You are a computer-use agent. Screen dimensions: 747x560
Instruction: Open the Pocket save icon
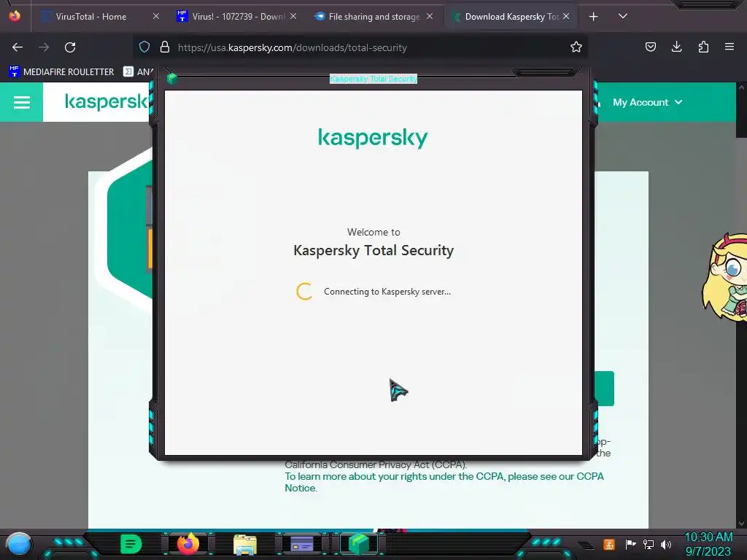point(650,47)
